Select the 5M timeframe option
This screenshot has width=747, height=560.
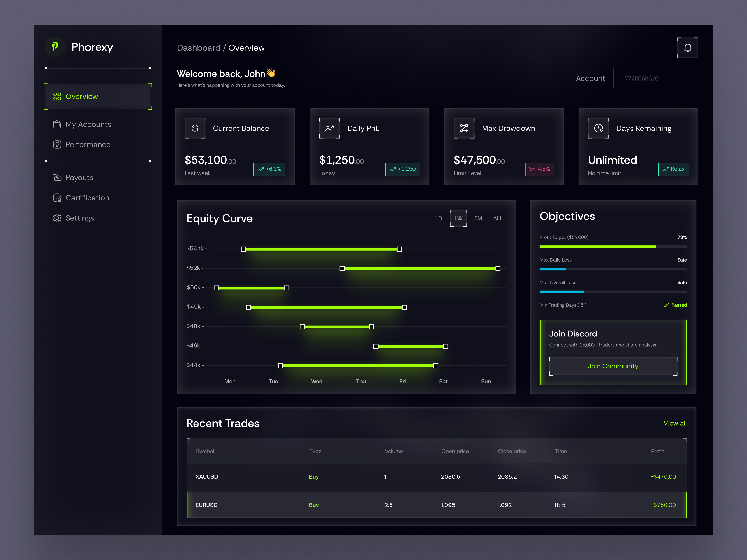[x=478, y=218]
